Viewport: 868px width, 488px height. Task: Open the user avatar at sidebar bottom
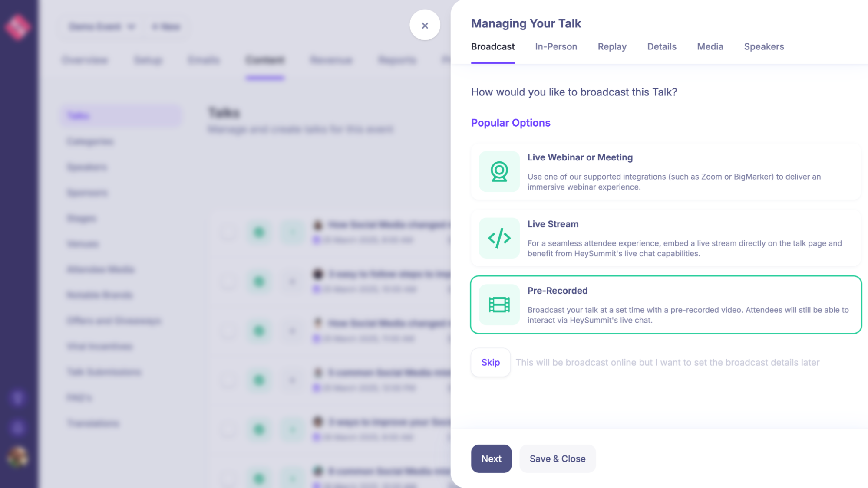(x=18, y=457)
